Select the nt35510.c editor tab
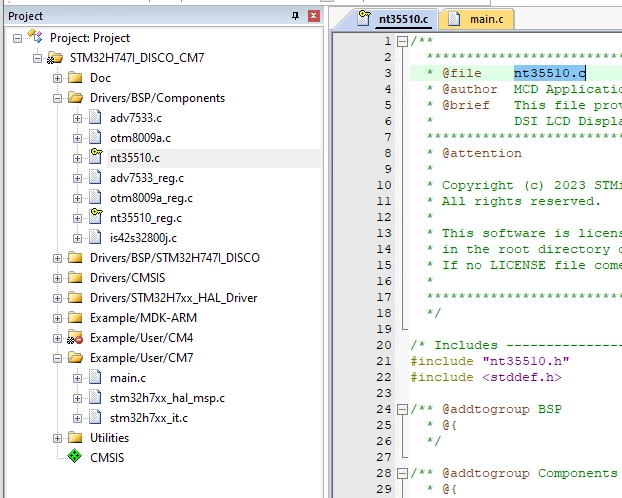 tap(393, 19)
